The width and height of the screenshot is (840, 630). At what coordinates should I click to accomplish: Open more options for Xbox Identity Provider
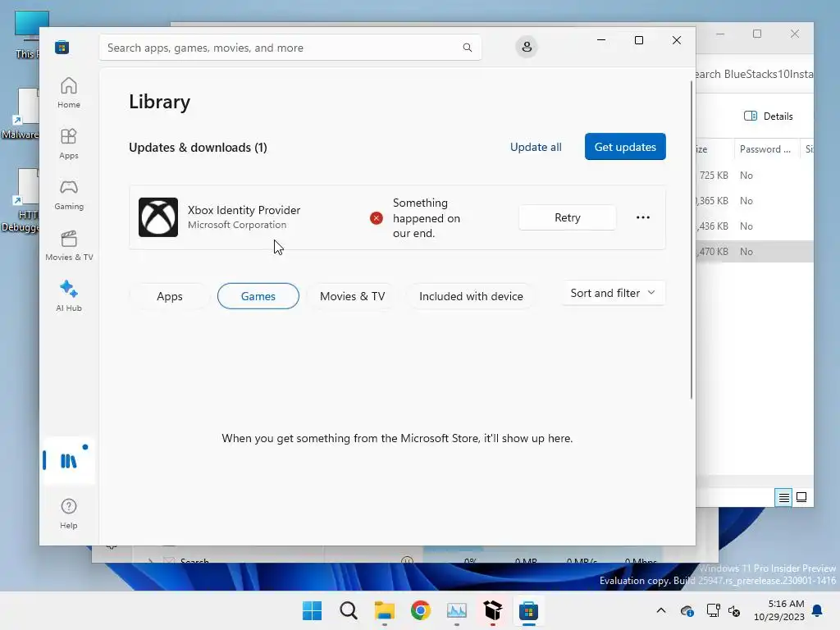[642, 217]
